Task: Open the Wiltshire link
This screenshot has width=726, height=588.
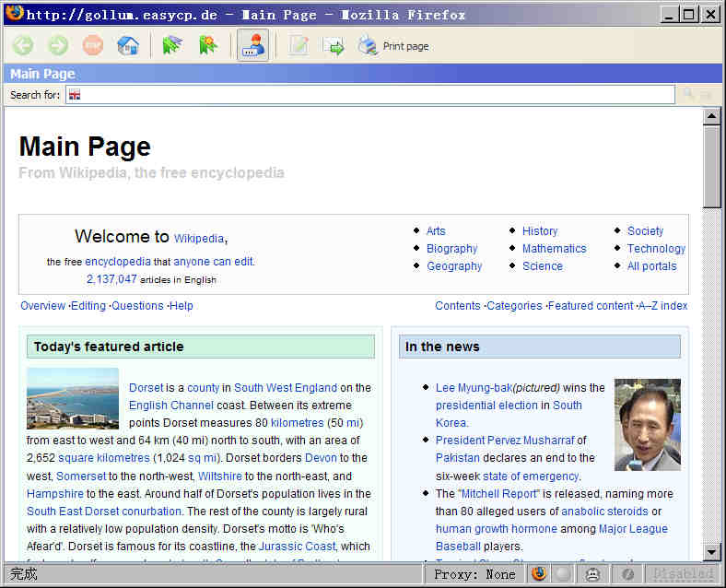Action: (x=220, y=476)
